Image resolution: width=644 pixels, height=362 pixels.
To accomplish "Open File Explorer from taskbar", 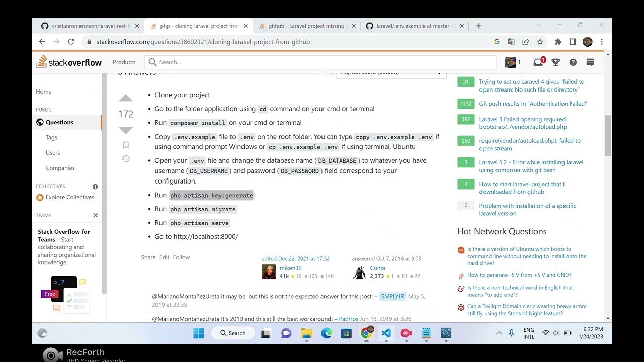I will coord(306,333).
